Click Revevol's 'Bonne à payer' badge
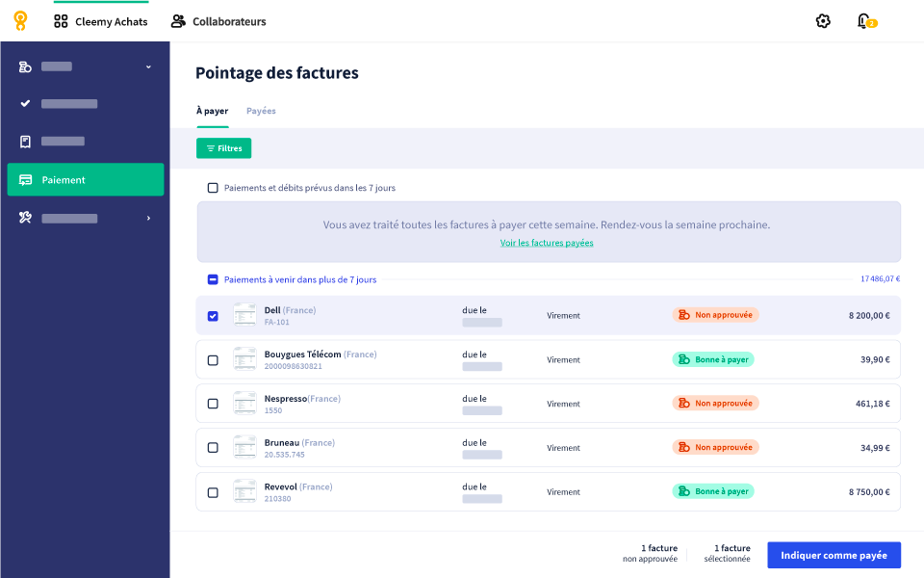This screenshot has height=578, width=924. [713, 491]
